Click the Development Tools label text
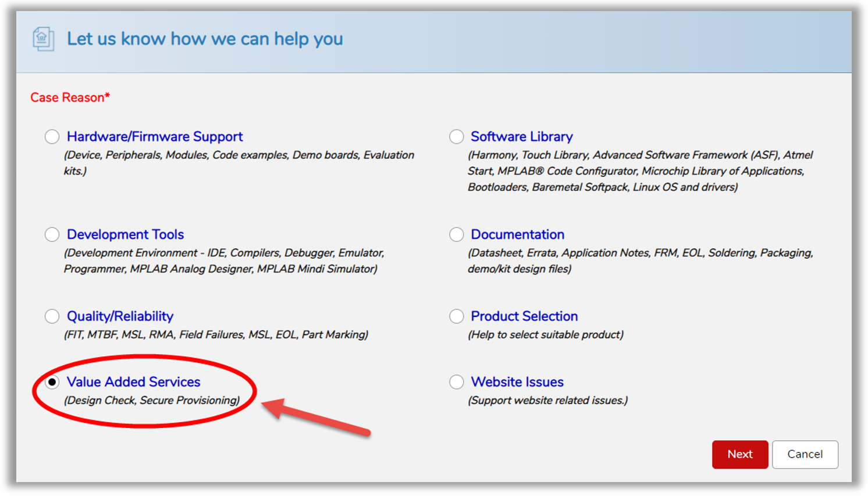868x496 pixels. coord(125,234)
